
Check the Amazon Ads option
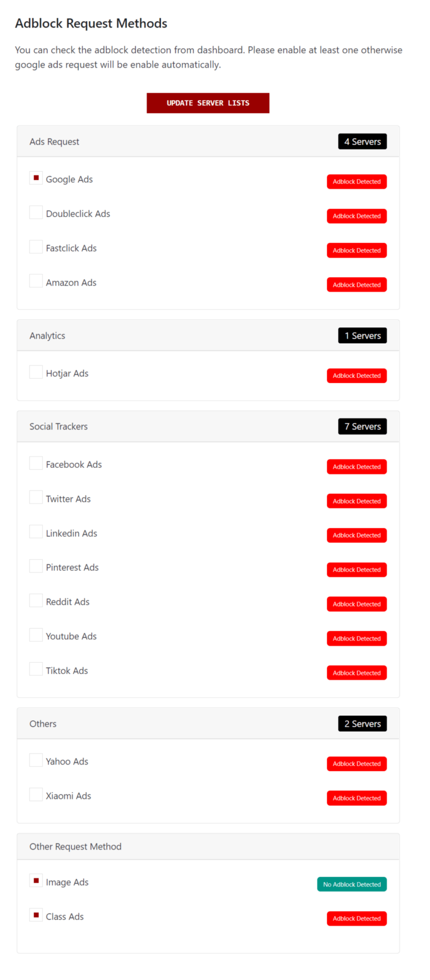35,281
